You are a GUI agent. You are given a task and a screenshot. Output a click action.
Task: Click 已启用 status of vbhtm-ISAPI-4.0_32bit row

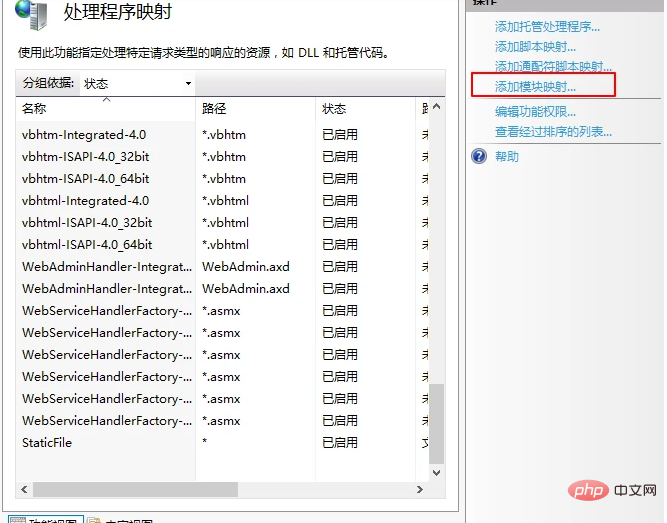point(340,157)
